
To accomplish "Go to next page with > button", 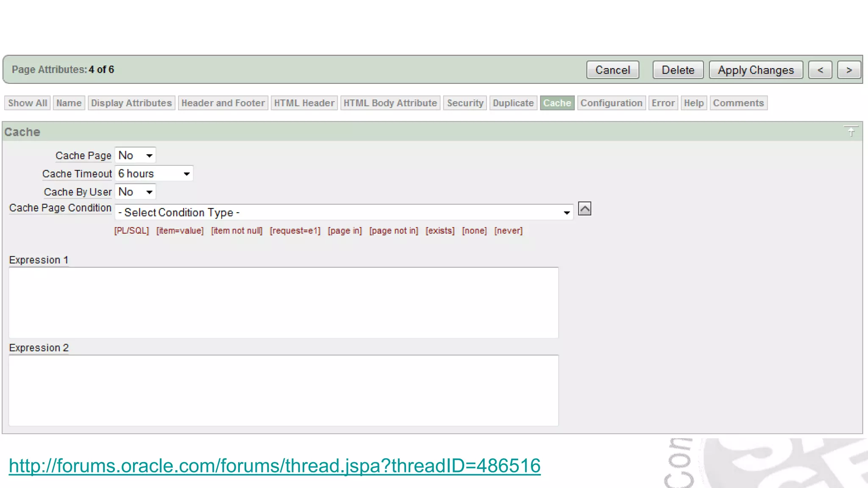I will point(849,70).
